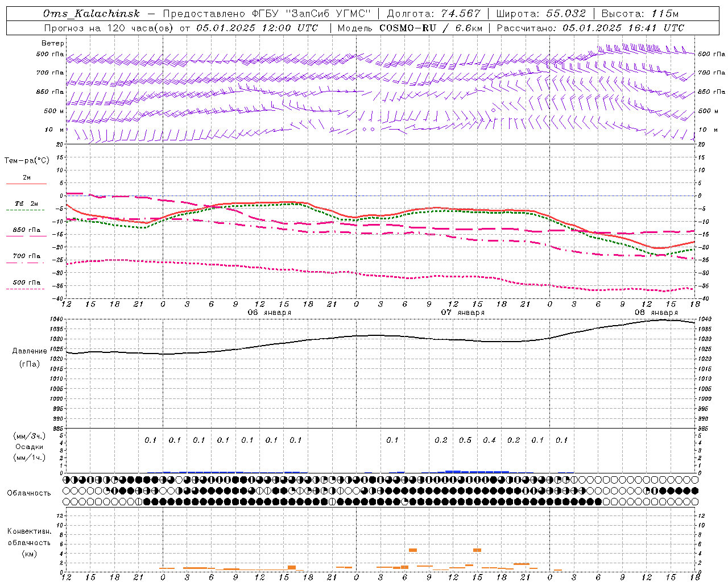The width and height of the screenshot is (728, 582).
Task: Click the 0.5 precipitation amount value
Action: (465, 440)
